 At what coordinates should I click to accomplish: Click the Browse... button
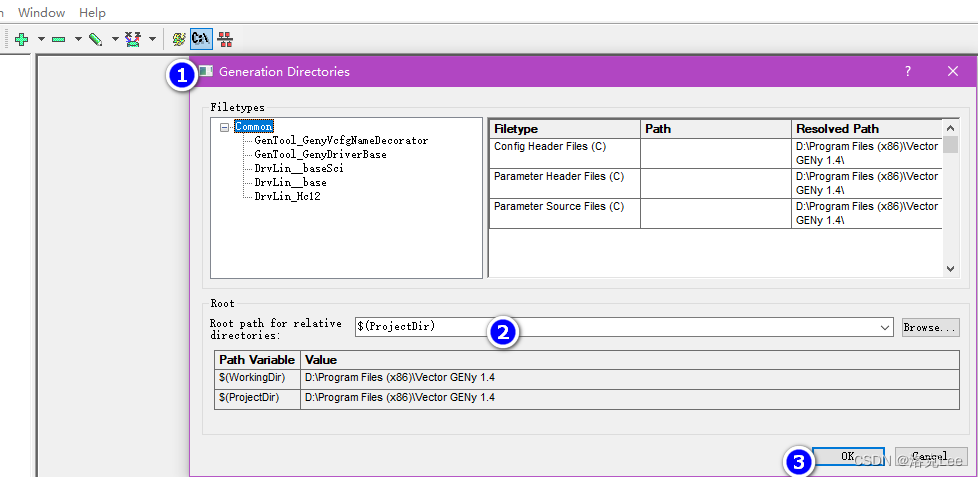[931, 327]
